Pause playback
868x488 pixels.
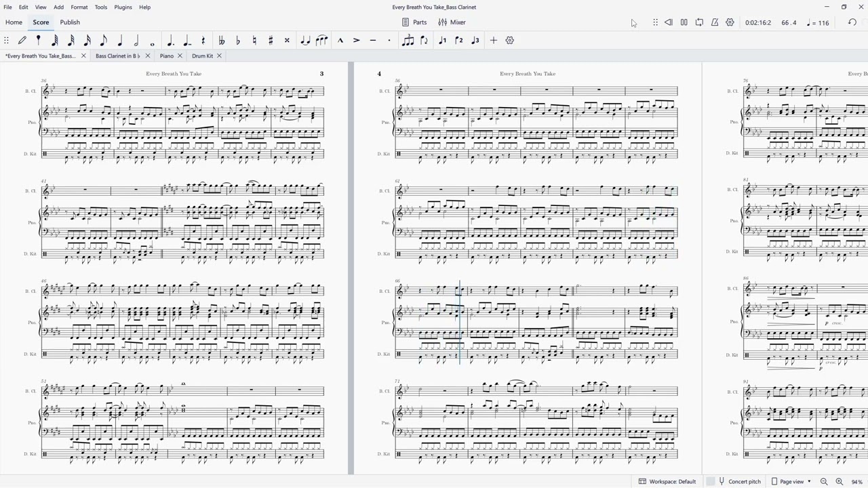click(x=684, y=22)
